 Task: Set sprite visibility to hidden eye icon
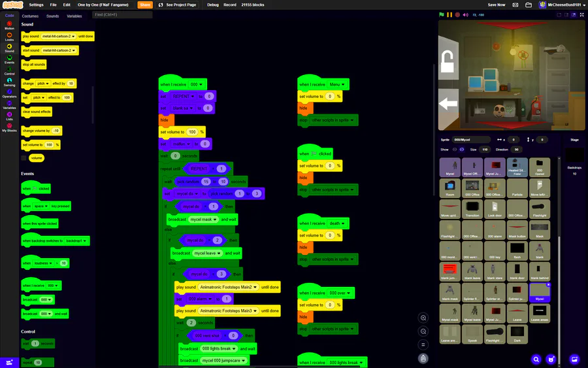tap(462, 149)
